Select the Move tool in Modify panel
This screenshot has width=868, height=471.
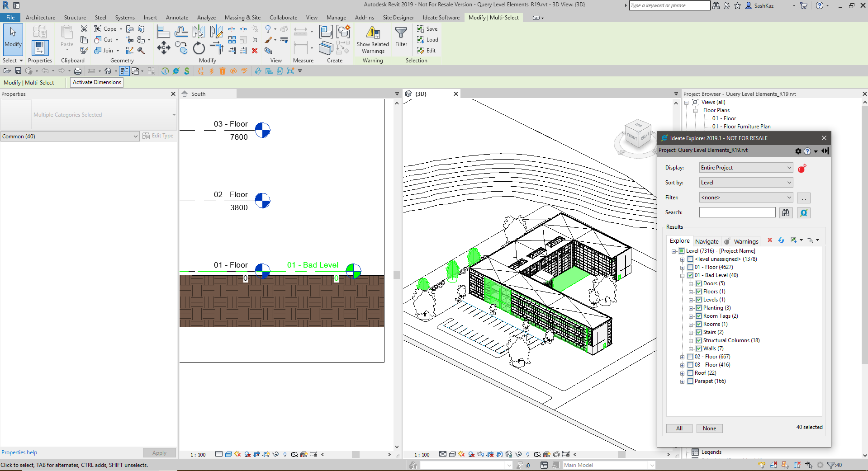164,48
